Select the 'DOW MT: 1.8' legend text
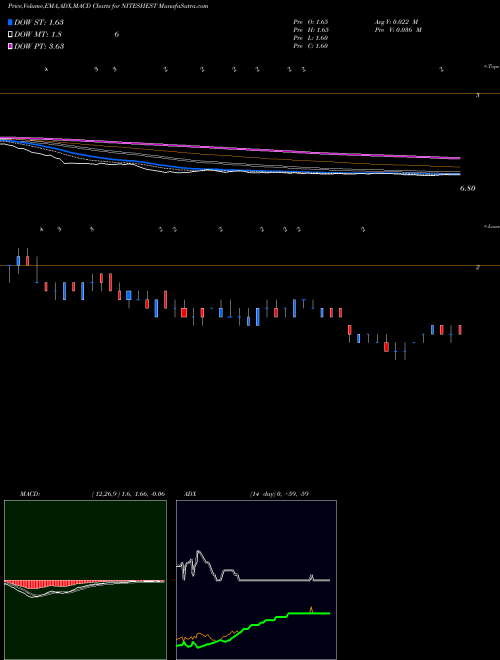This screenshot has width=500, height=660. (x=38, y=35)
